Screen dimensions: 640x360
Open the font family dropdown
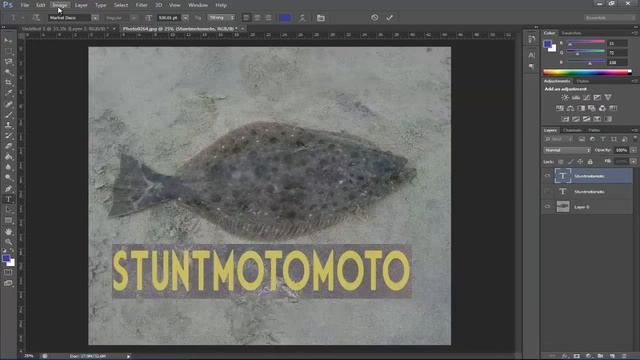coord(95,18)
